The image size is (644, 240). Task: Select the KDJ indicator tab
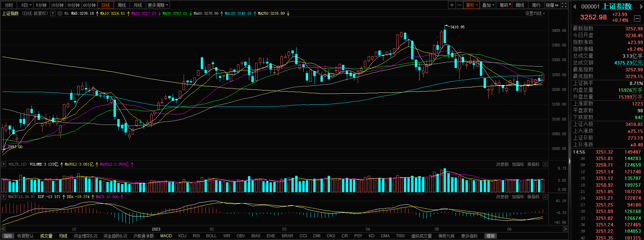(x=182, y=236)
